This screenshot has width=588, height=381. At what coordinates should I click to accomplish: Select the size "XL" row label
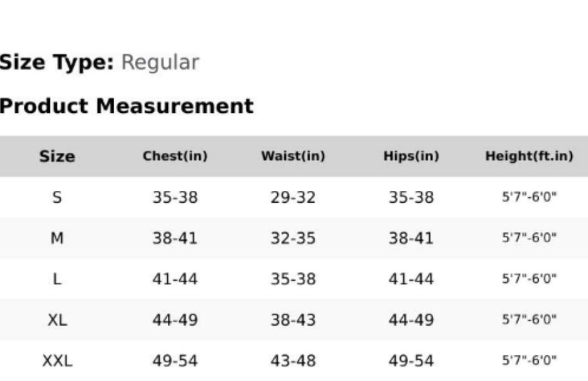(57, 320)
